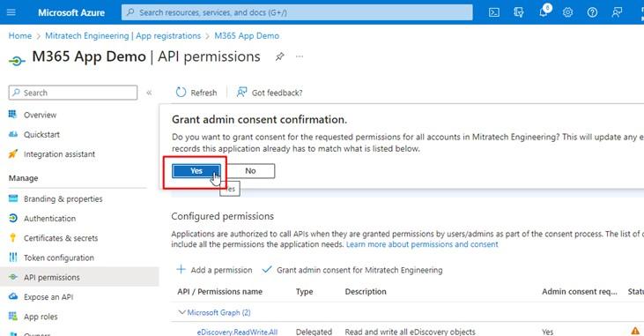Open the portal hamburger menu
This screenshot has width=644, height=336.
(x=11, y=12)
